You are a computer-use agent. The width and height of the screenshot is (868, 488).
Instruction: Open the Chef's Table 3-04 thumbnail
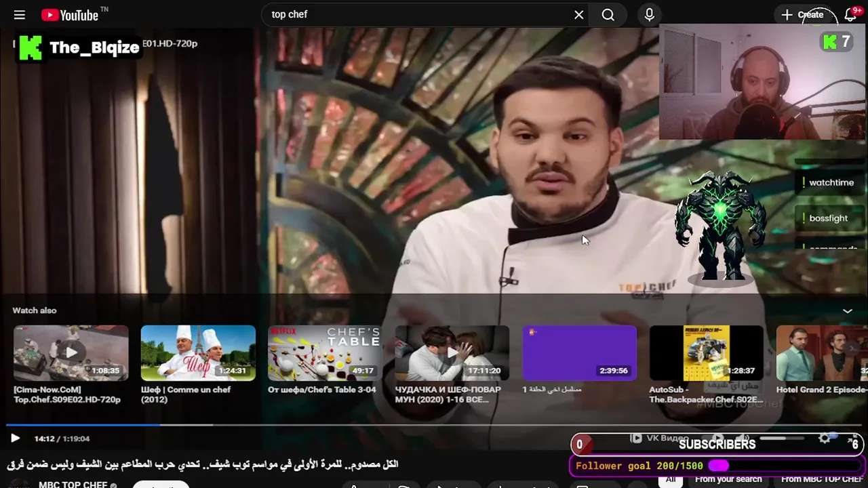pyautogui.click(x=325, y=353)
